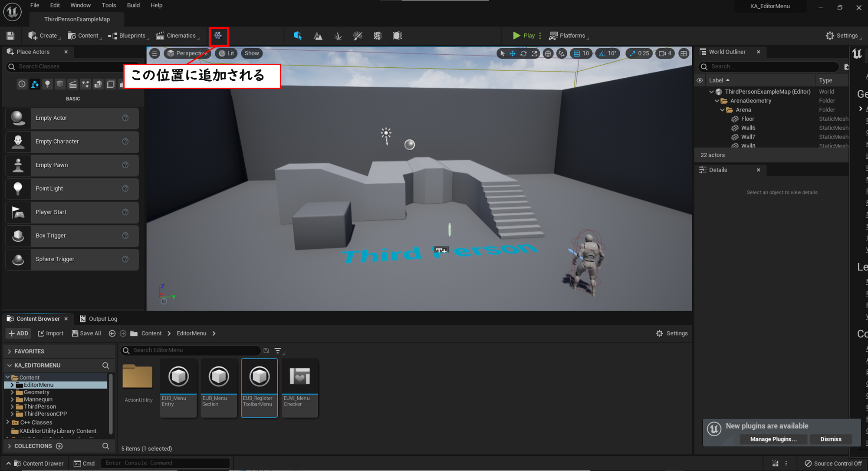The height and width of the screenshot is (471, 868).
Task: Open the Build menu
Action: coord(133,5)
